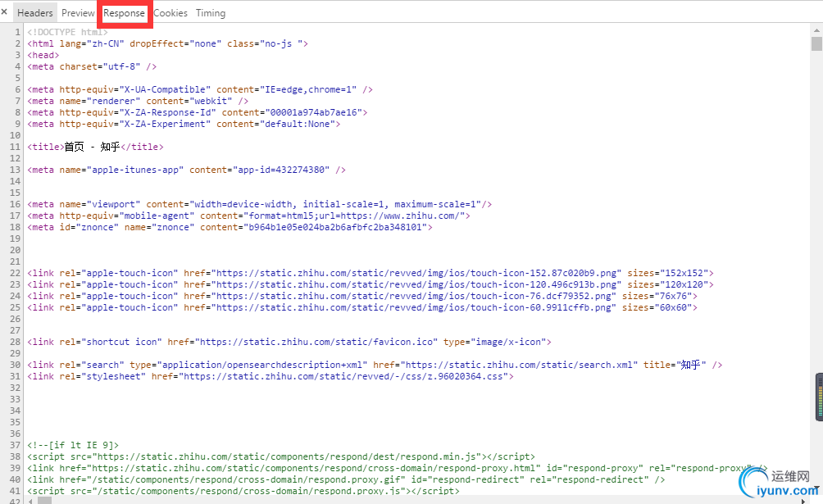
Task: Switch to the Headers tab
Action: 35,12
